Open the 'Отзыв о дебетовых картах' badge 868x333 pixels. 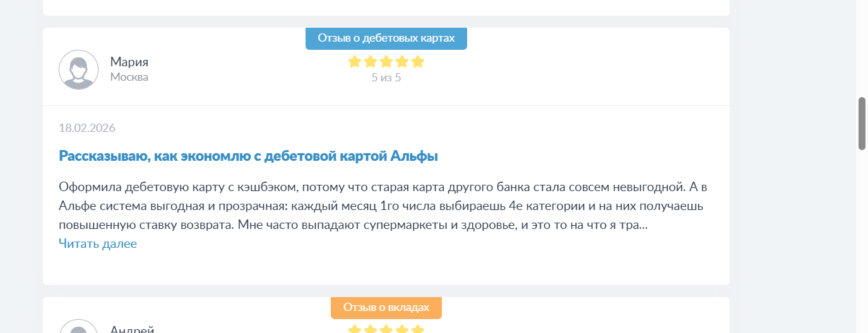[386, 38]
